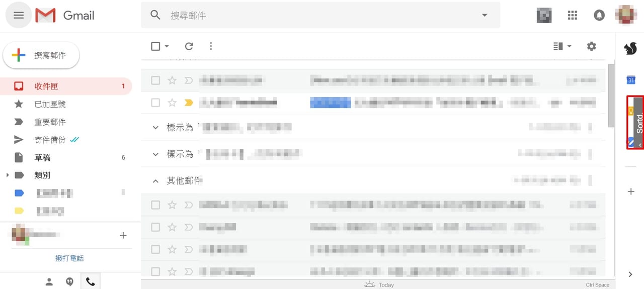Check the first email under 其他郵件
The image size is (644, 289).
click(x=155, y=205)
